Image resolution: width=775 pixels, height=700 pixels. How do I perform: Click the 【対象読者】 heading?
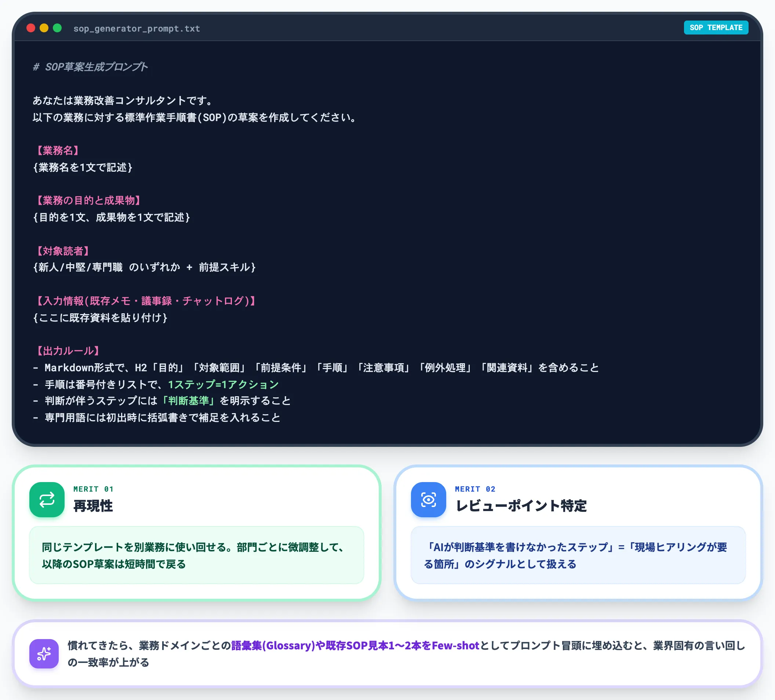[63, 251]
